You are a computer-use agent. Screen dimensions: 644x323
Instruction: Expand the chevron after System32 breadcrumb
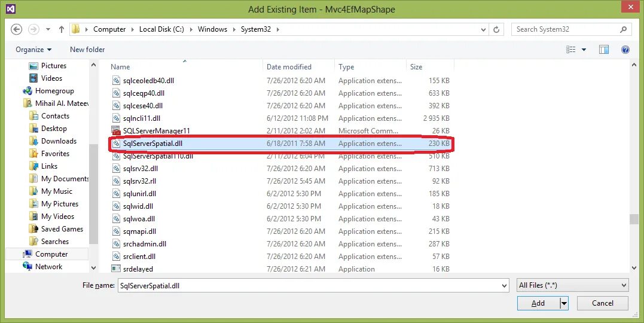click(277, 29)
